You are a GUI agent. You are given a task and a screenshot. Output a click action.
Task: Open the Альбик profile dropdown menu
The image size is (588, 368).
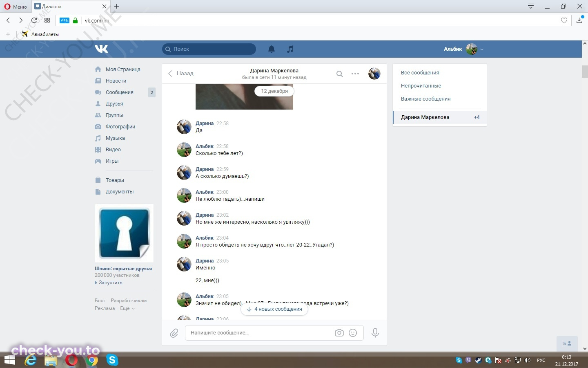464,49
